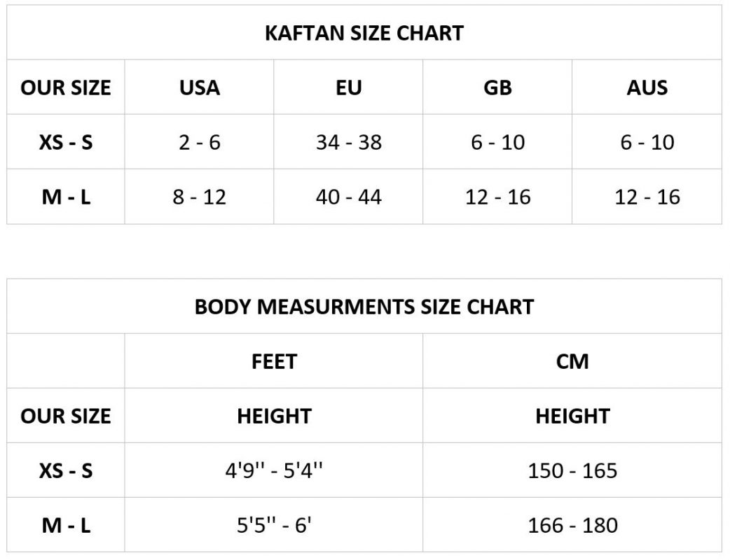Click the 166 - 180 cm cell

pos(572,525)
